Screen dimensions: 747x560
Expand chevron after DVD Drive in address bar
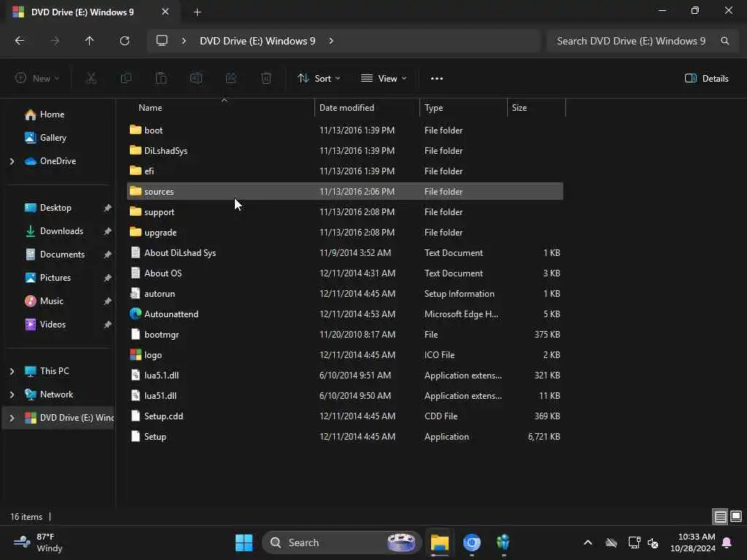[331, 41]
